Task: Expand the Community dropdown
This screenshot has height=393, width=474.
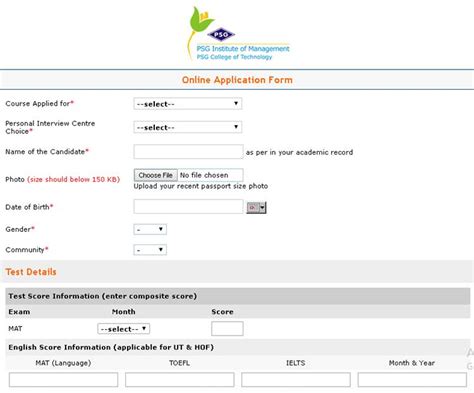Action: click(x=150, y=250)
